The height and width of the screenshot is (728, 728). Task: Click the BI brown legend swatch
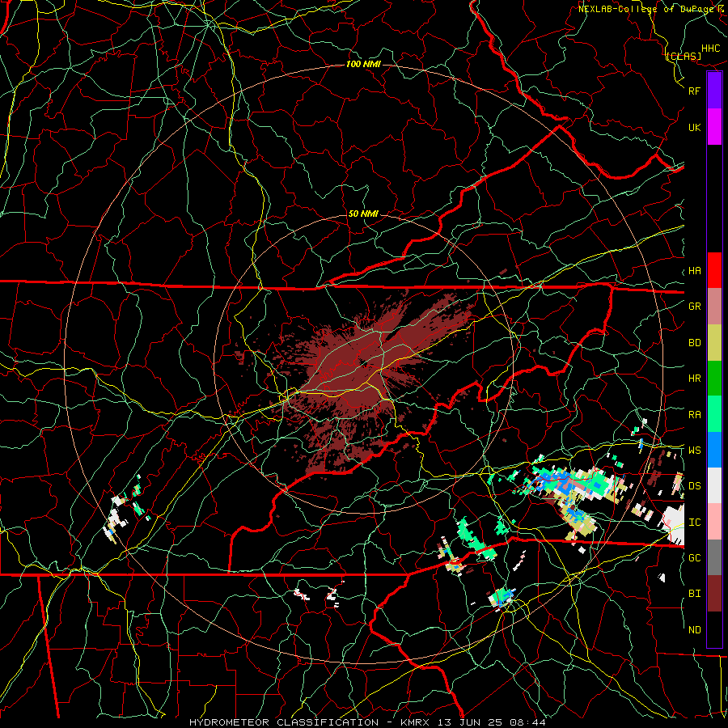click(714, 594)
